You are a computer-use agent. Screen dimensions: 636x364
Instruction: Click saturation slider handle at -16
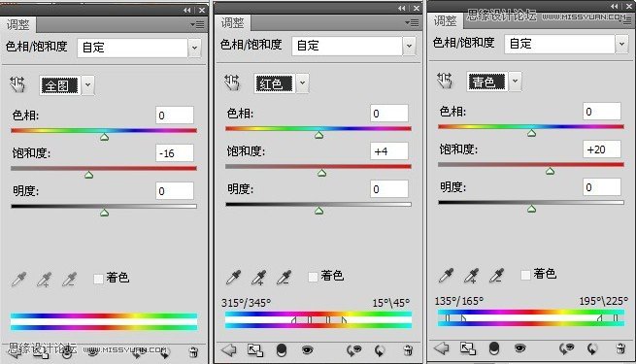coord(88,175)
